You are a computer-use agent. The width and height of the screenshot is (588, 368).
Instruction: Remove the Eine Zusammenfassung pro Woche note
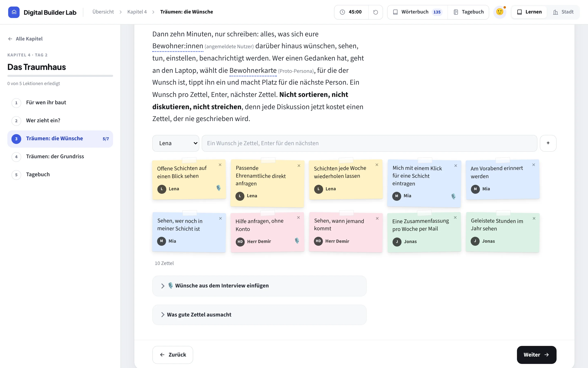455,218
